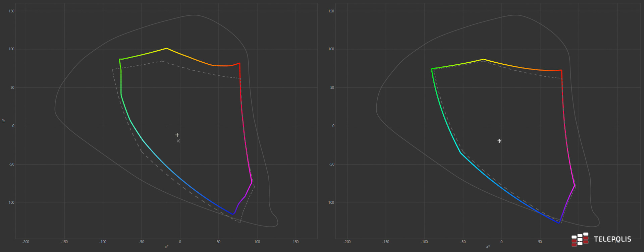Viewport: 644px width, 252px height.
Task: Select the green corner of left gamut
Action: coord(120,59)
